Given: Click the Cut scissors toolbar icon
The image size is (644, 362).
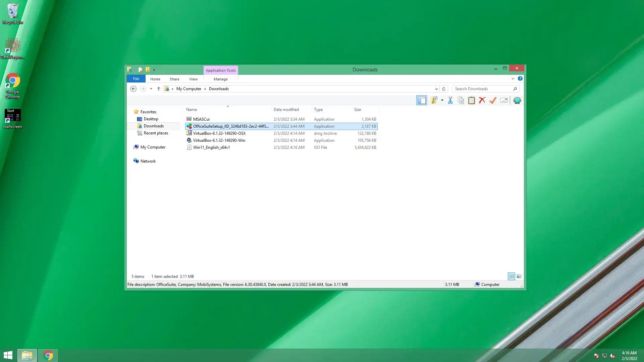Looking at the screenshot, I should pos(450,100).
